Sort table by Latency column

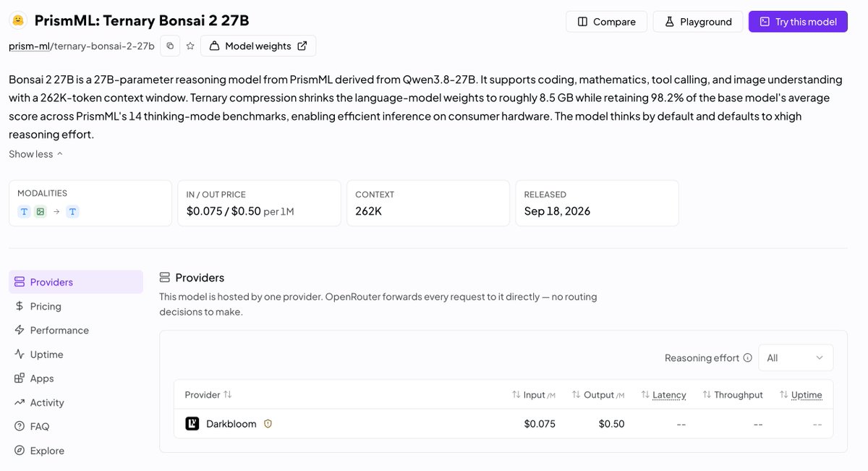pos(663,394)
